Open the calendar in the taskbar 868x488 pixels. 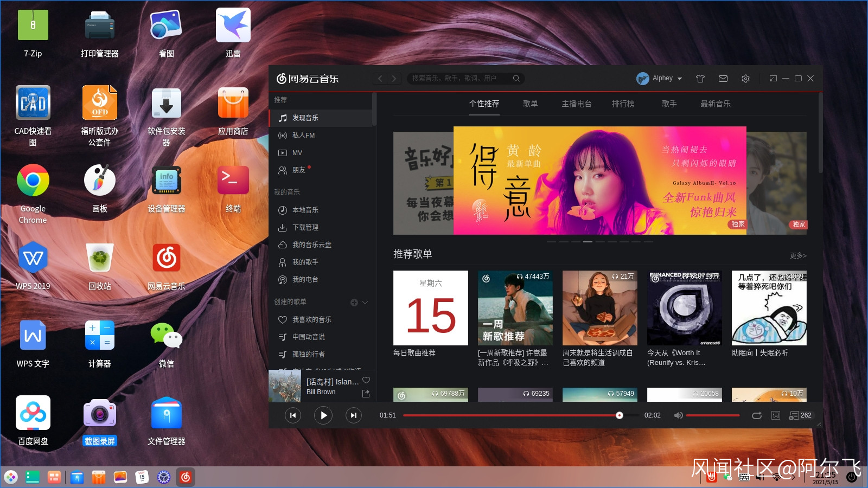tap(142, 477)
